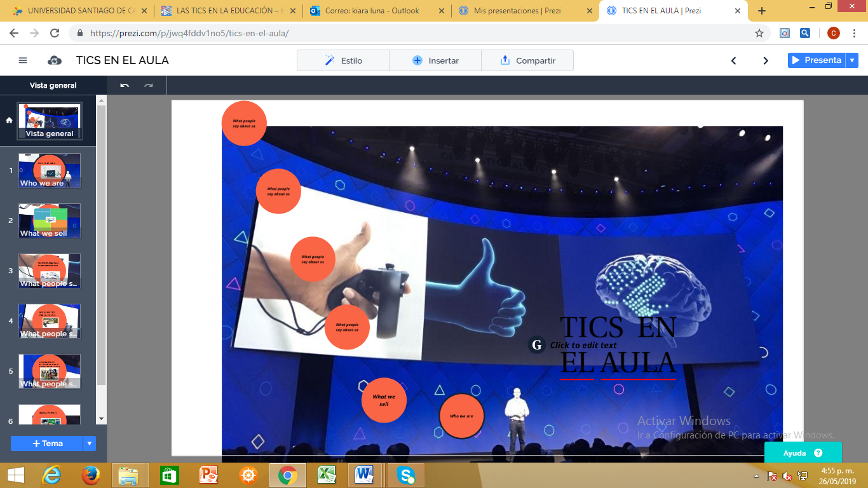This screenshot has height=488, width=868.
Task: Open the Insertar menu
Action: pyautogui.click(x=435, y=60)
